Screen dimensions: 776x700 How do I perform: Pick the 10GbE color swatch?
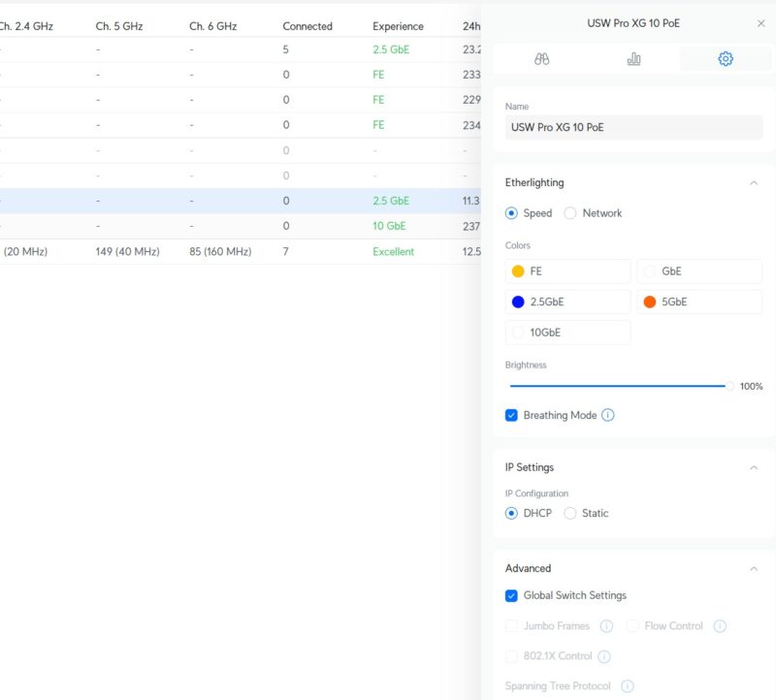pos(518,333)
